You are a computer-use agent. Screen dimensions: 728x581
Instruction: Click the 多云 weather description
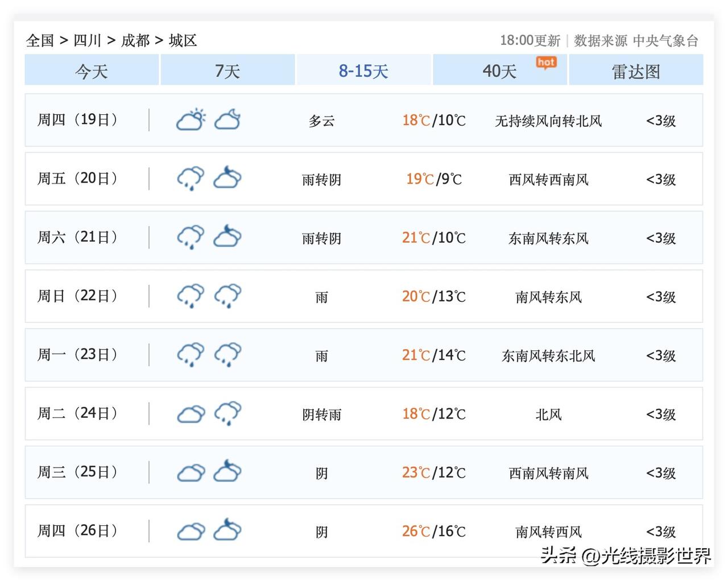click(x=322, y=121)
